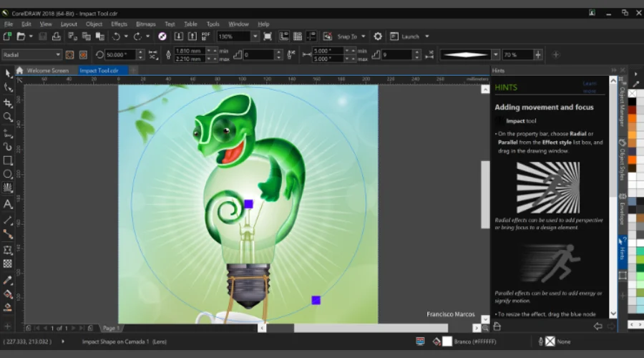Select the Rectangle tool
The width and height of the screenshot is (644, 358).
point(8,160)
